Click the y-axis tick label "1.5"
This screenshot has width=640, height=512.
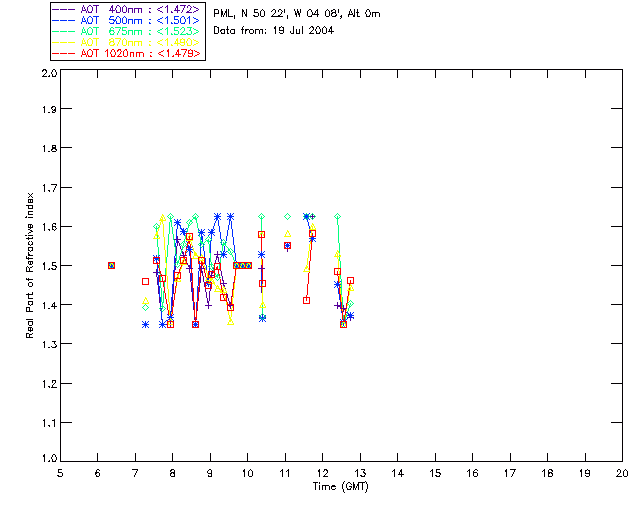pos(49,266)
